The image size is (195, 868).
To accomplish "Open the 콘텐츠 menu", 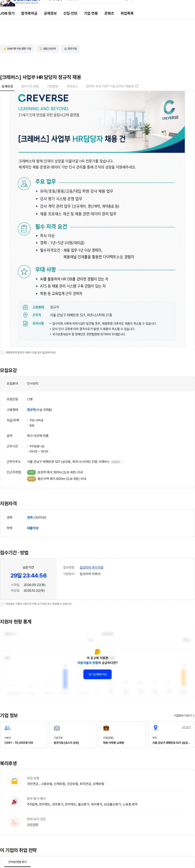I will tap(109, 13).
